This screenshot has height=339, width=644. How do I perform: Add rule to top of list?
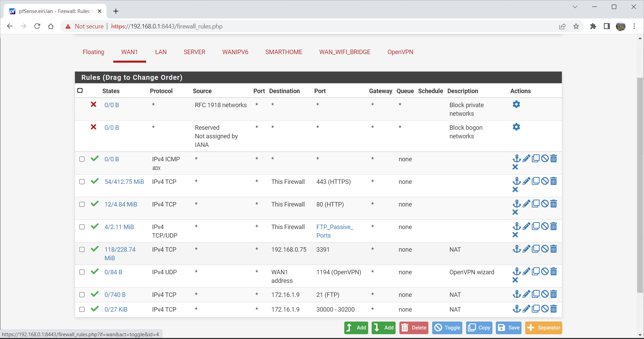(x=356, y=328)
